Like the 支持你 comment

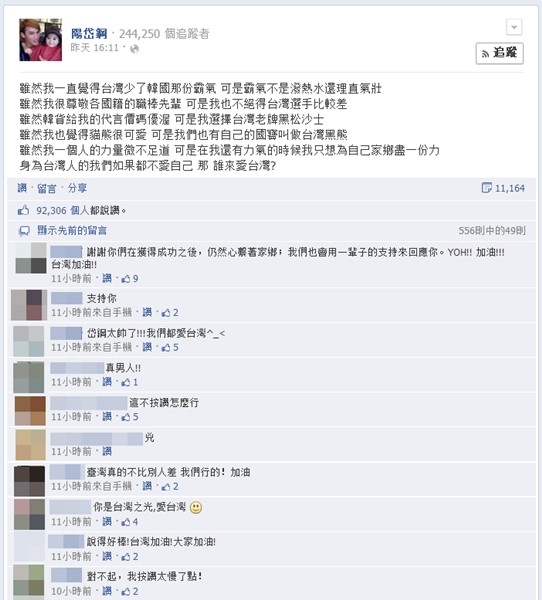click(147, 312)
